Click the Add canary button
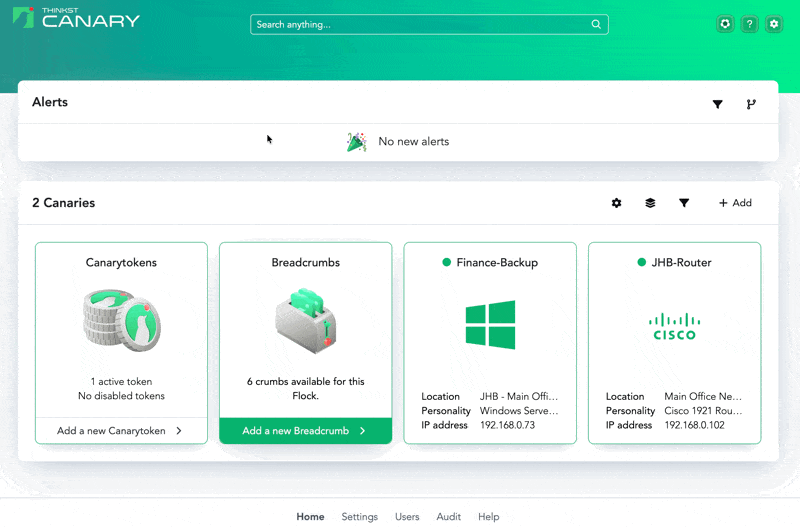 (x=735, y=203)
